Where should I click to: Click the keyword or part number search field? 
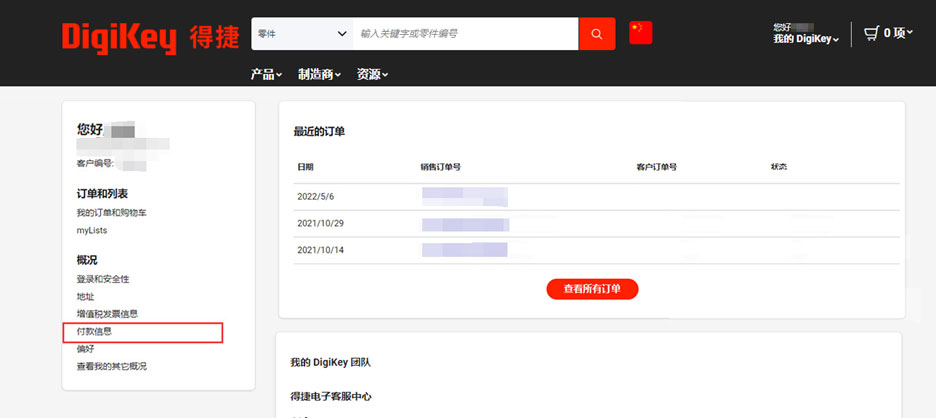[466, 33]
